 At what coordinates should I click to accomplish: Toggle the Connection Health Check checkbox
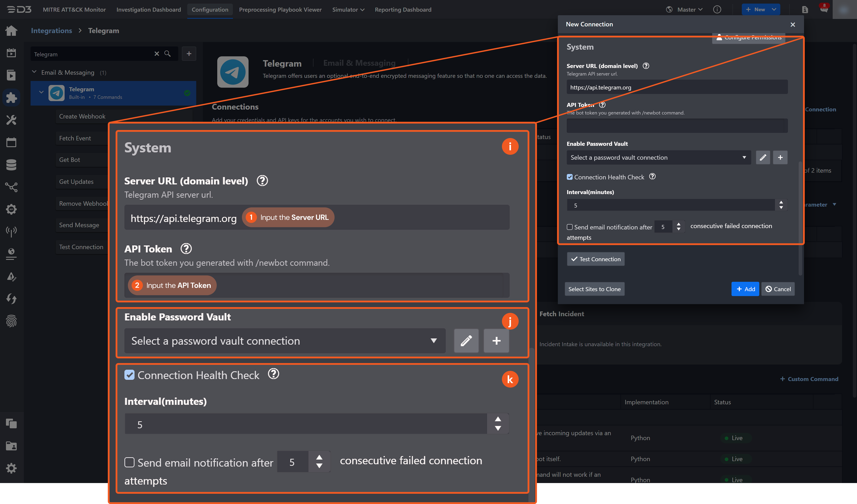tap(570, 177)
